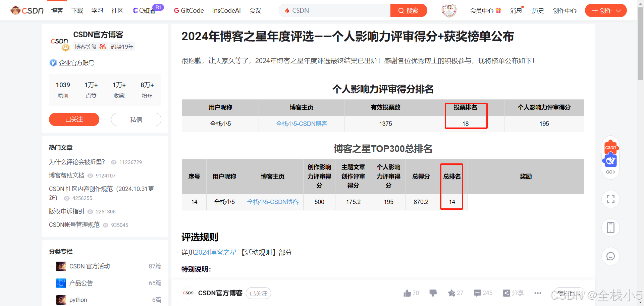Open the 博客 nav item
Viewport: 644px width, 306px height.
(57, 10)
